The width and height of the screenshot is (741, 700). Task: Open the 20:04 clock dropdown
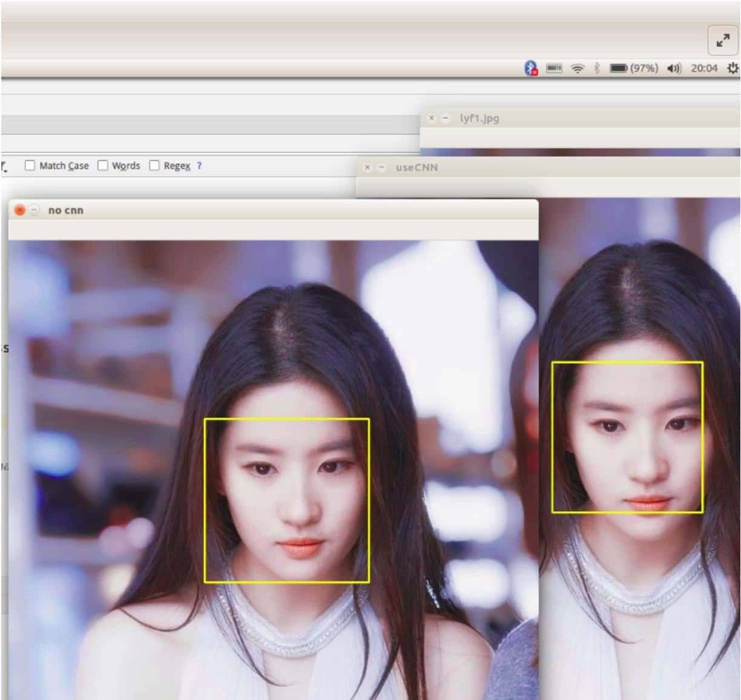(704, 68)
